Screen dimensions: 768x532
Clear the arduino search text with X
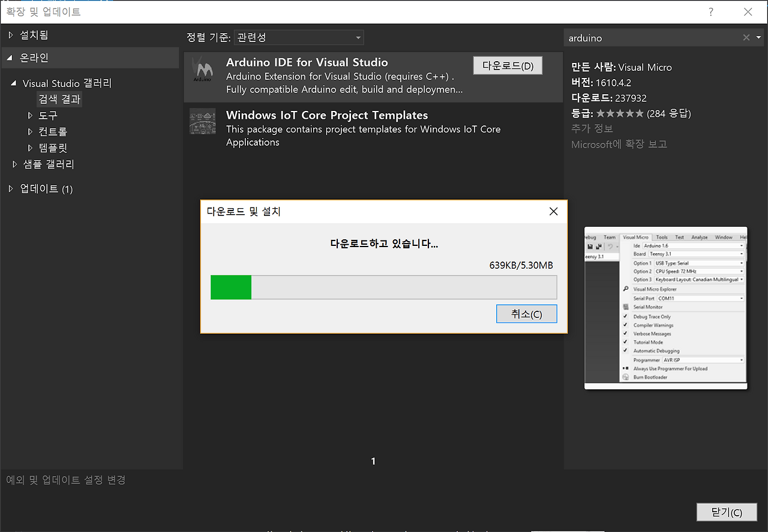point(746,37)
